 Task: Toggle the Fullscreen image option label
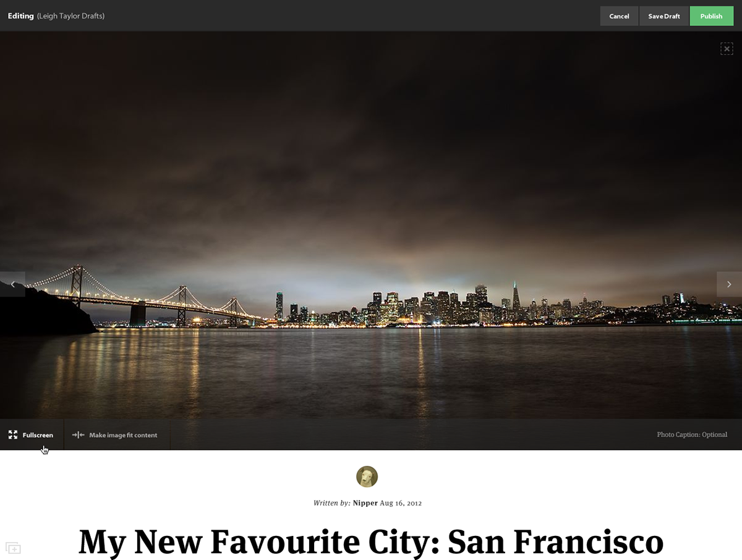pyautogui.click(x=38, y=435)
